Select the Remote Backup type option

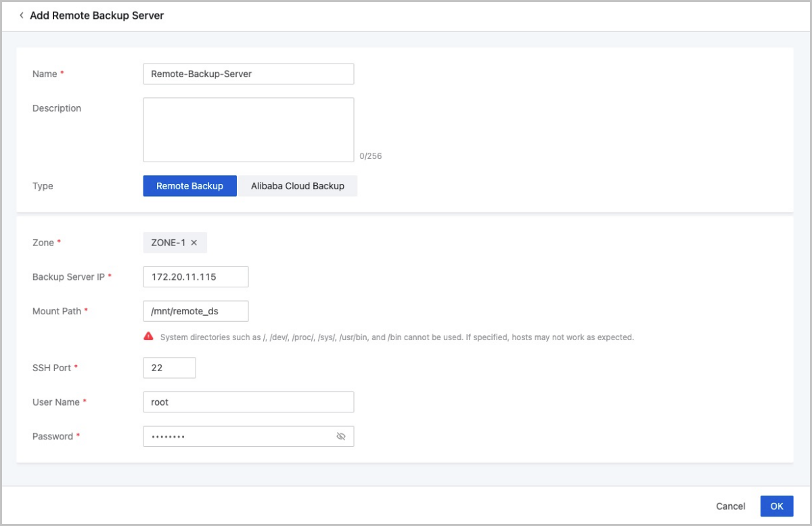[x=189, y=185]
